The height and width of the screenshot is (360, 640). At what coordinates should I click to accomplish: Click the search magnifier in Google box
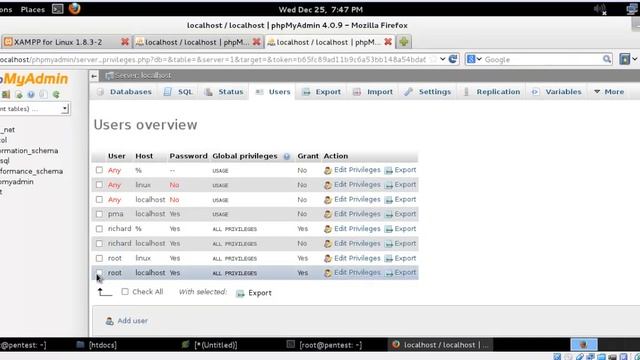[607, 60]
